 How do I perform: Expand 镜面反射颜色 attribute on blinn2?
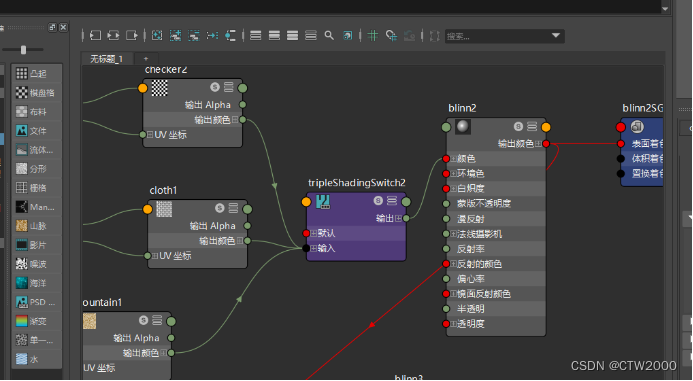[453, 294]
